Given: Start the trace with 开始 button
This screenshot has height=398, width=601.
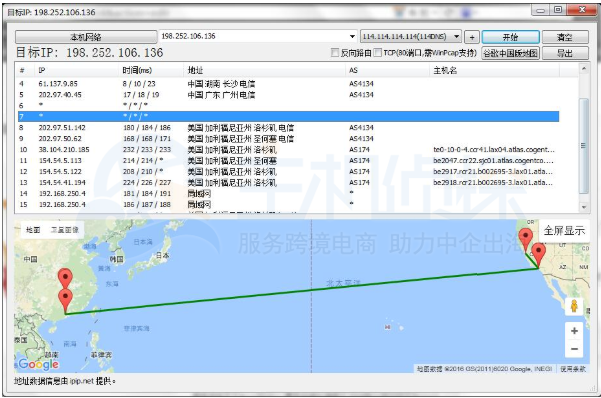Looking at the screenshot, I should click(x=510, y=37).
